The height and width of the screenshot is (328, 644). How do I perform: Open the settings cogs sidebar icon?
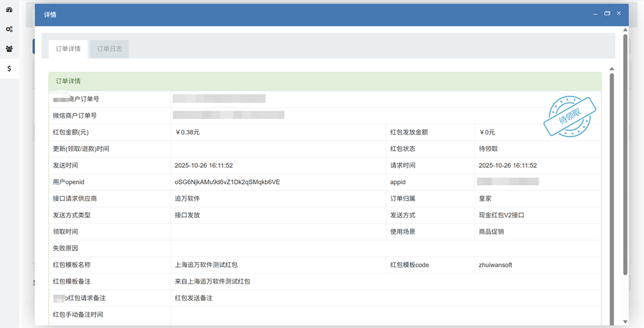(9, 30)
